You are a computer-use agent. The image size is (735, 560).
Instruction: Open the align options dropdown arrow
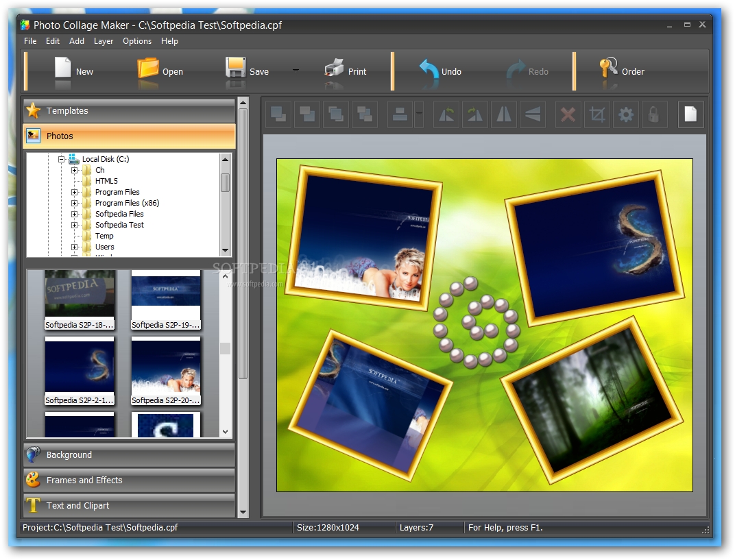point(419,114)
